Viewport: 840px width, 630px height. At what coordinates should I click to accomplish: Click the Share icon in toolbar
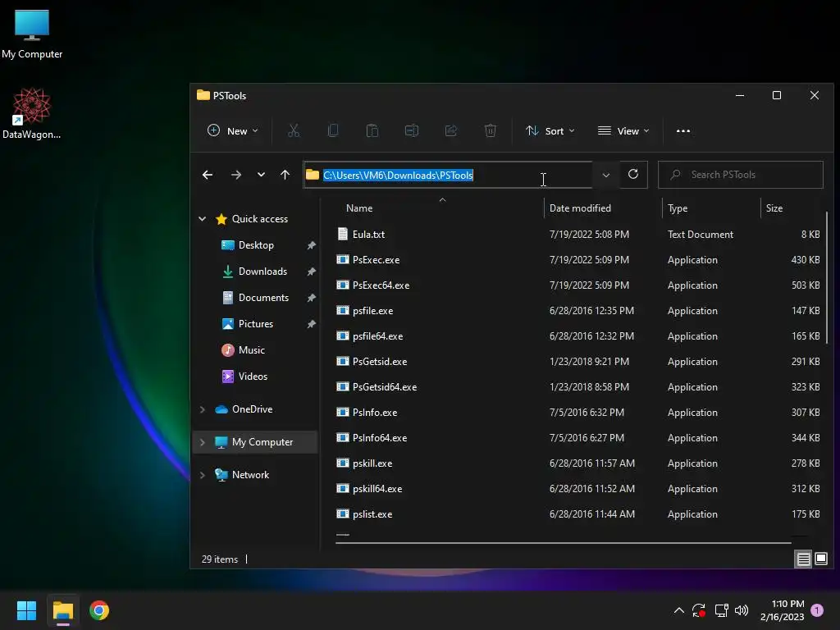451,130
